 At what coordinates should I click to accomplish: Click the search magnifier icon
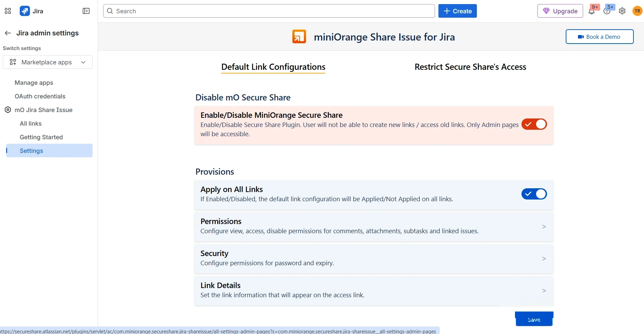[x=110, y=11]
